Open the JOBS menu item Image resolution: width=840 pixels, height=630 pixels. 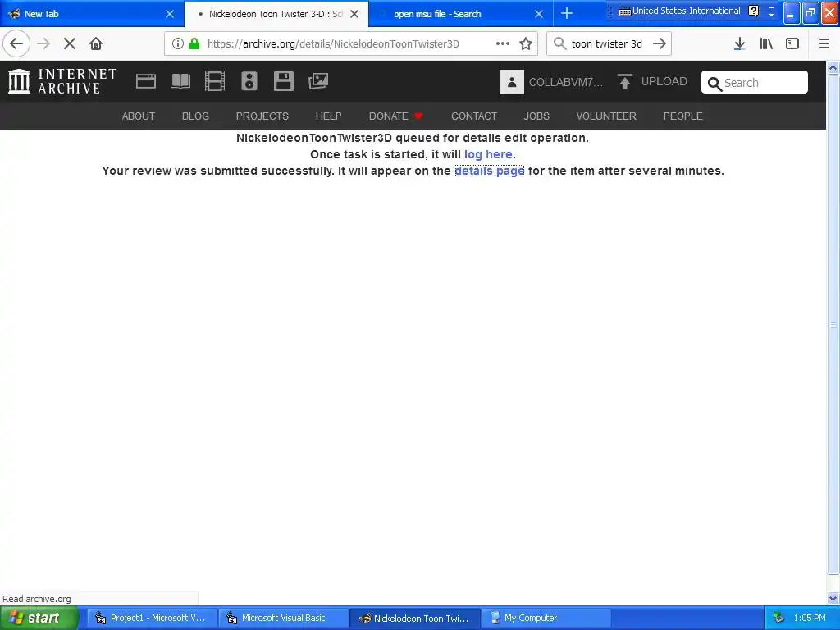[536, 116]
